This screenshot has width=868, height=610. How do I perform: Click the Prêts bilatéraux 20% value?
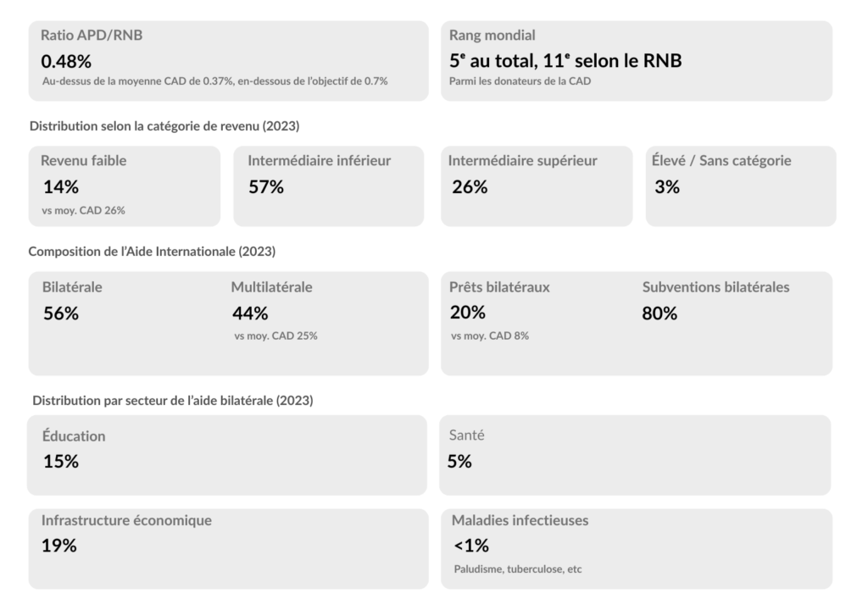click(468, 312)
